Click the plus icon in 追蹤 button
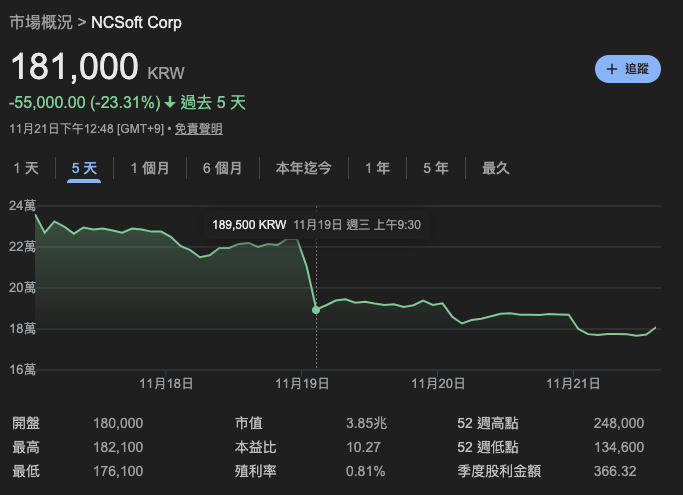This screenshot has height=495, width=683. pos(612,69)
